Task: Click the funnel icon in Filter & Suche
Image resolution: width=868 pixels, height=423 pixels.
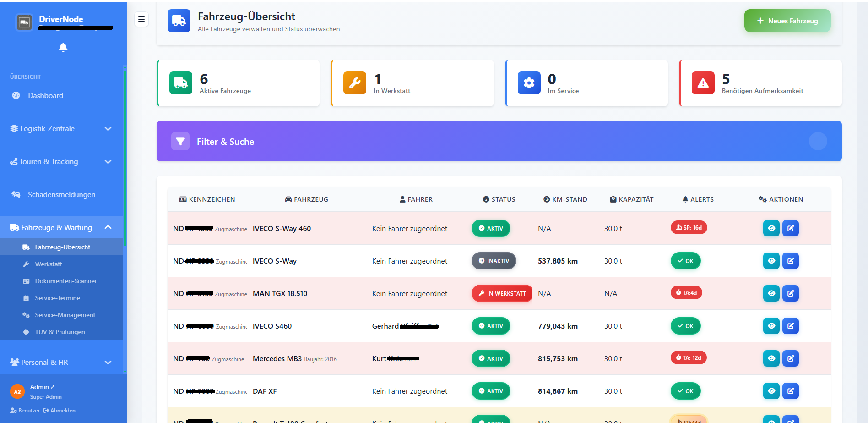Action: tap(180, 141)
